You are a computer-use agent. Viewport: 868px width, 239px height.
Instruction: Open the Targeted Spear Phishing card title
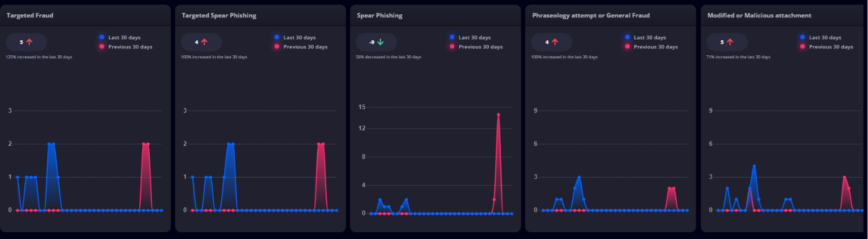point(219,15)
